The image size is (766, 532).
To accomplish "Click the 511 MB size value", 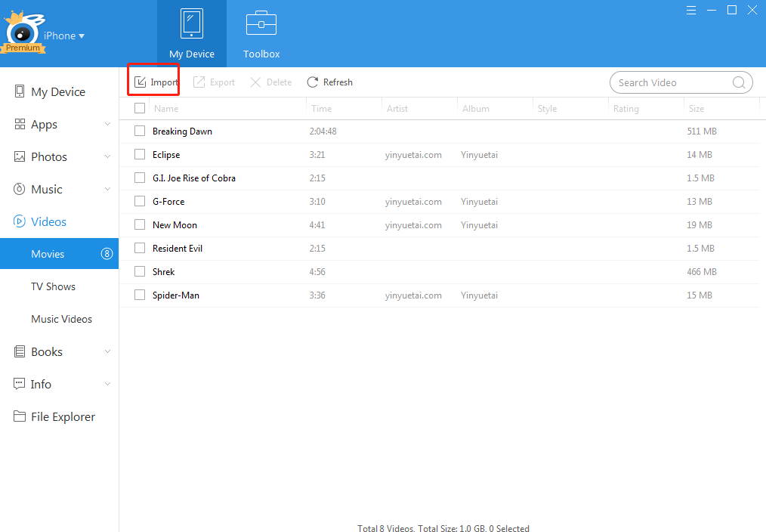I will click(702, 131).
